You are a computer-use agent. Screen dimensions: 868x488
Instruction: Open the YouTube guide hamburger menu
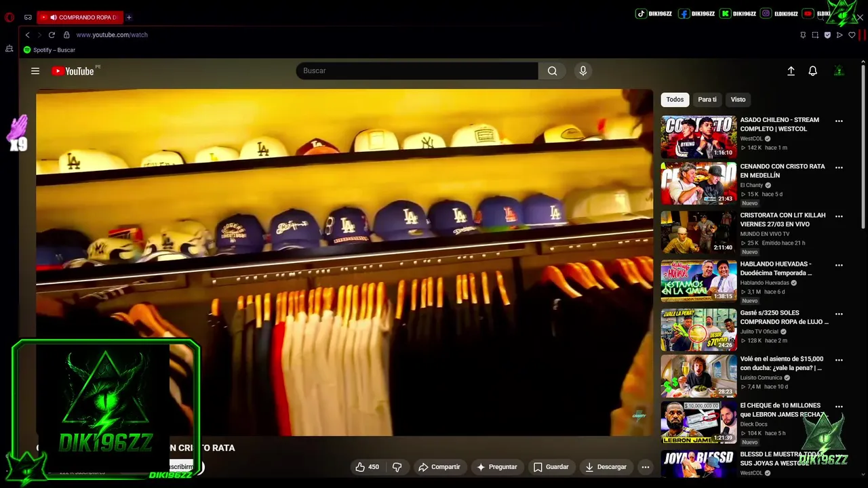[35, 70]
